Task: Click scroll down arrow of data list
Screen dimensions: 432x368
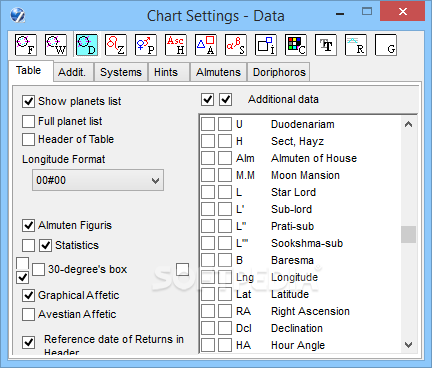Action: coord(408,345)
